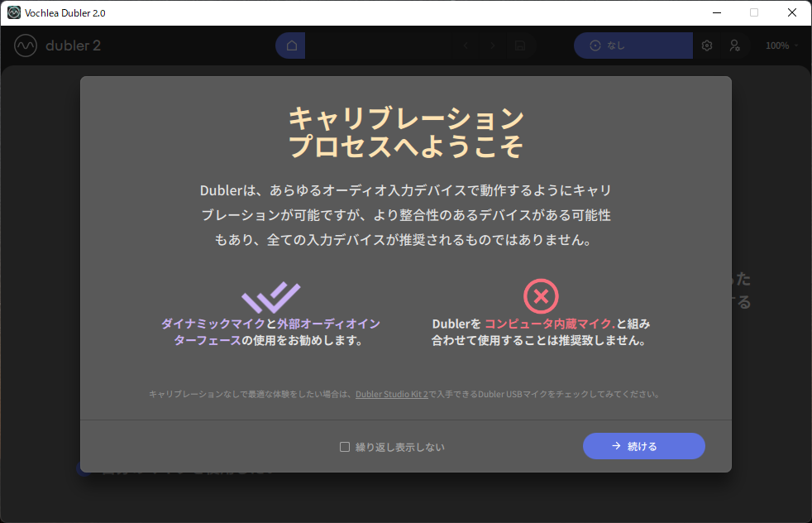Screen dimensions: 812x523
Task: Click the save disk icon
Action: click(x=520, y=46)
